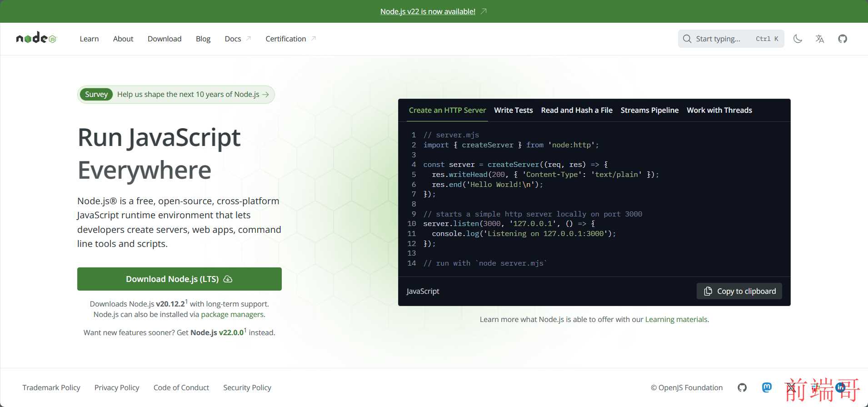Open the Learn nav item
868x407 pixels.
tap(89, 39)
